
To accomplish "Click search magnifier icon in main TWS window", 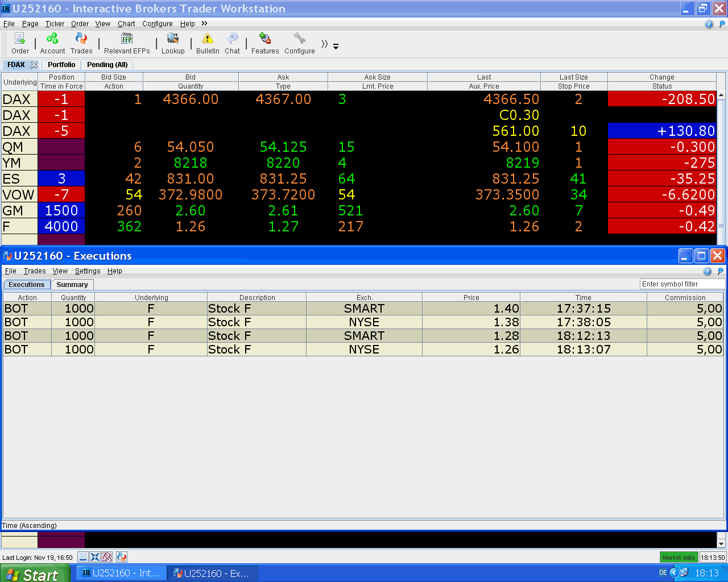I will 722,24.
